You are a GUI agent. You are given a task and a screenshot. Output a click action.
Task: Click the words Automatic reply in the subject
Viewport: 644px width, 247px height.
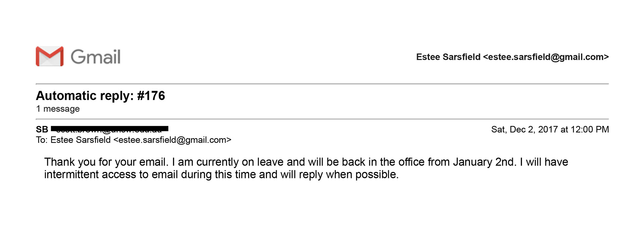click(85, 96)
